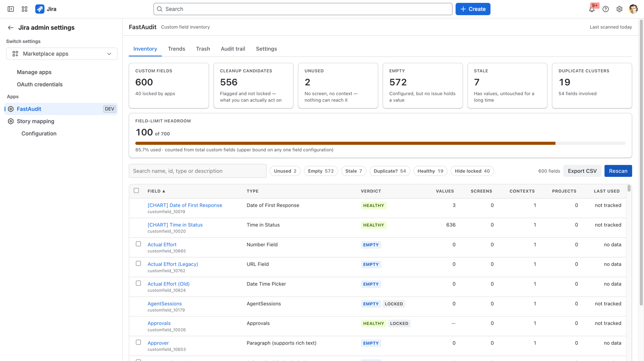
Task: Check the Actual Effort row checkbox
Action: [138, 244]
